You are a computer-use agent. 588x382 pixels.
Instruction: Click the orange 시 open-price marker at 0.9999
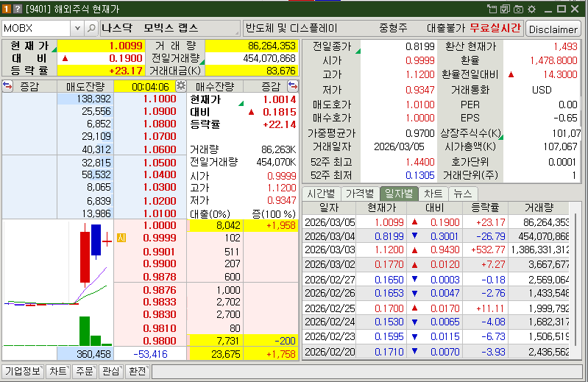point(121,238)
